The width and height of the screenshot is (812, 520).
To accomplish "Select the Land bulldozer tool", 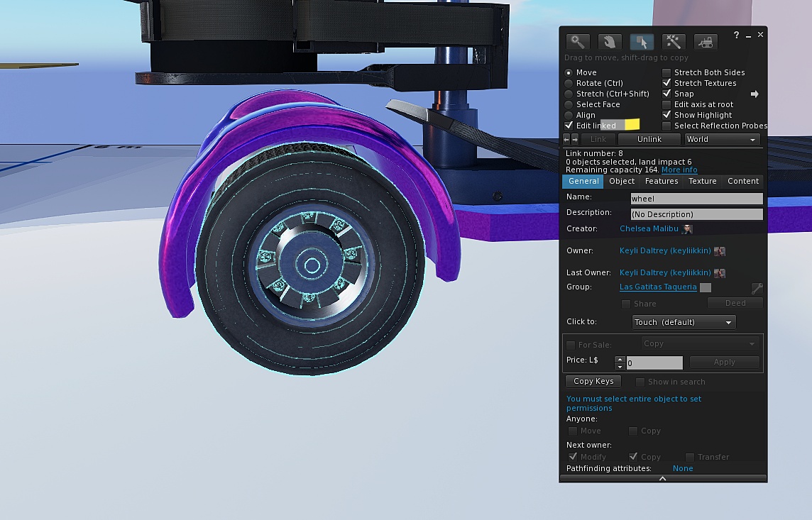I will (705, 42).
